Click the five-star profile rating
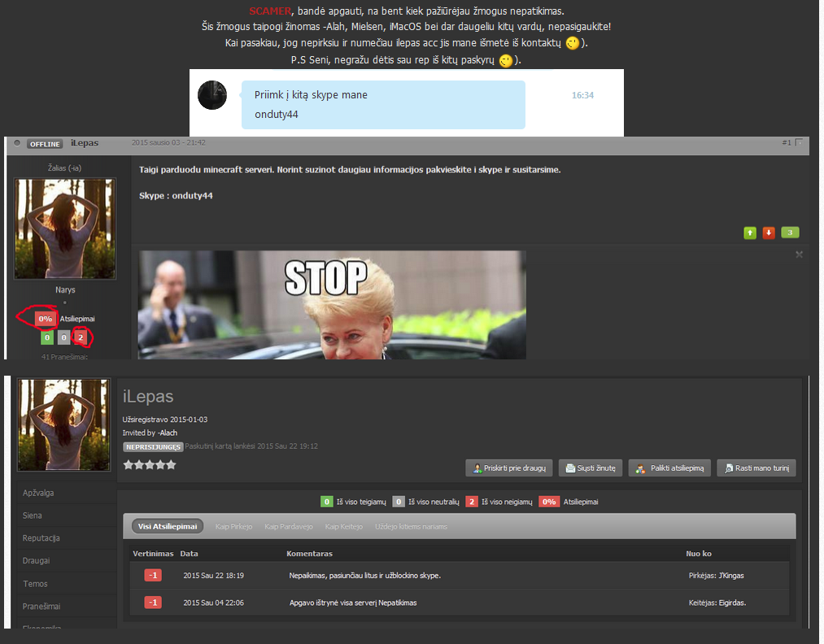This screenshot has height=644, width=824. point(149,465)
